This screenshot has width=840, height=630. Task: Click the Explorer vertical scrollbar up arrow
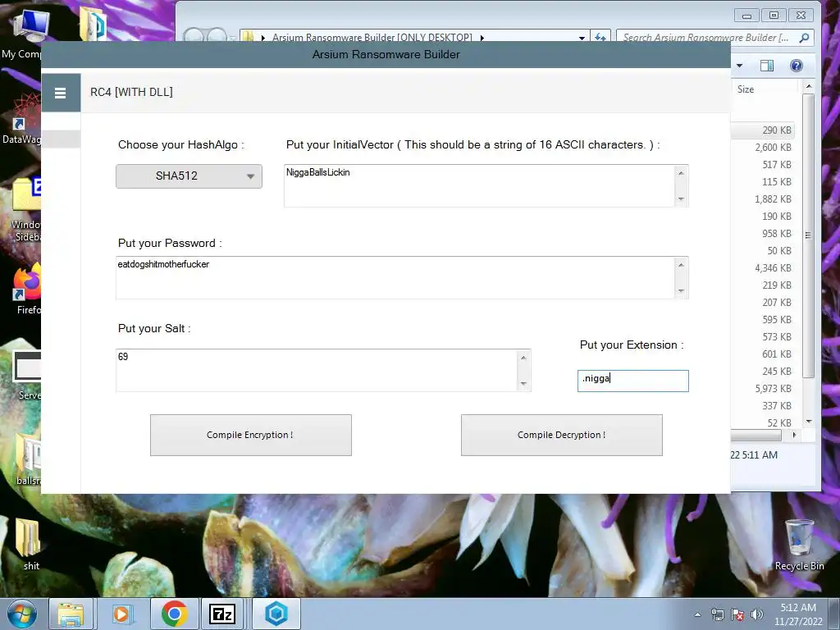(808, 85)
